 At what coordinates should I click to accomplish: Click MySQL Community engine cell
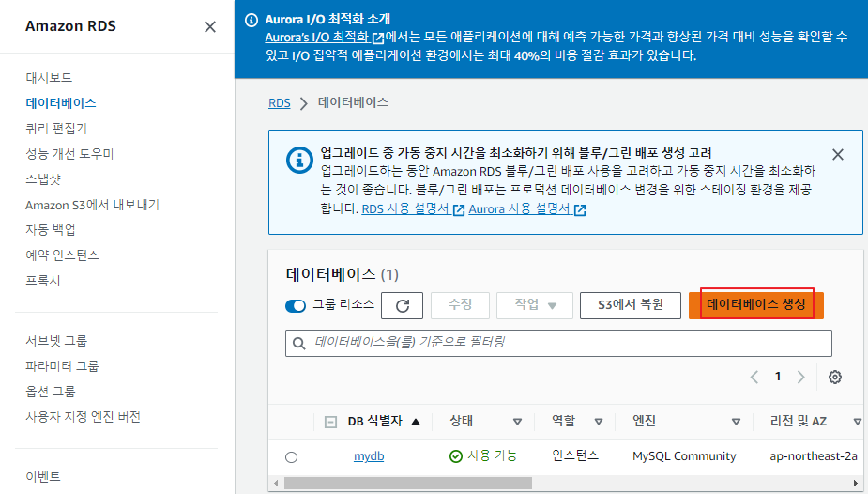pyautogui.click(x=684, y=456)
